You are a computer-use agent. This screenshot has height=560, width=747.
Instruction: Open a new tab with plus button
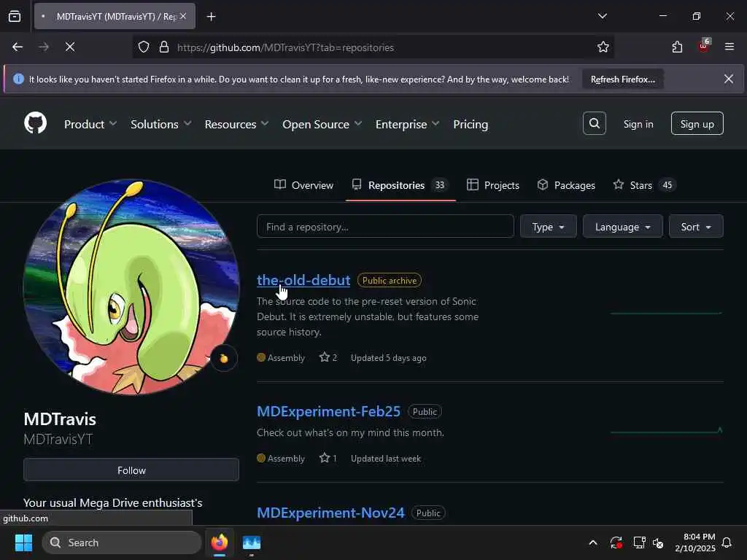(211, 17)
